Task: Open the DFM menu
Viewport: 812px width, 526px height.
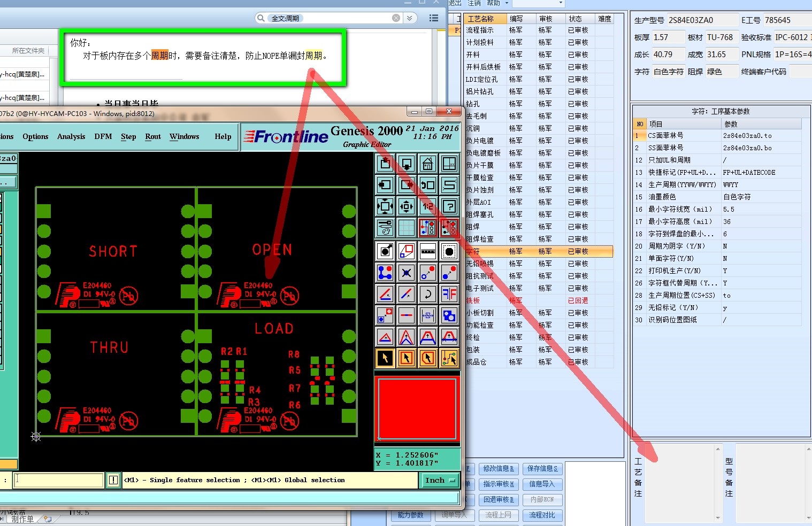Action: (103, 137)
